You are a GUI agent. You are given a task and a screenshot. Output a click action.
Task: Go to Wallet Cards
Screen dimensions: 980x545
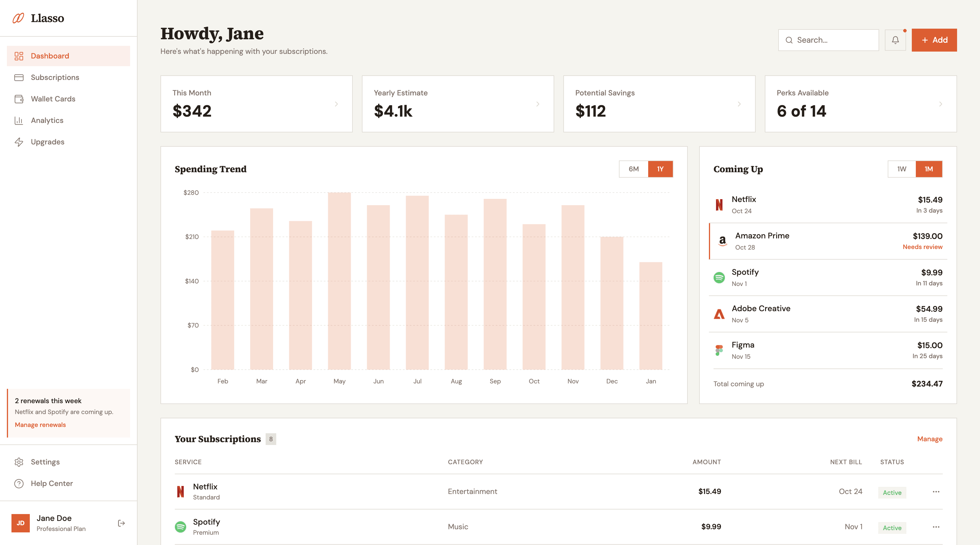pos(53,99)
